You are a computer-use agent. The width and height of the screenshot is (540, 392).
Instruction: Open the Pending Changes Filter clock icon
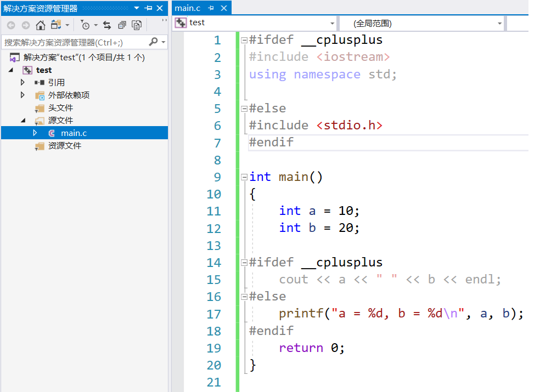click(x=86, y=25)
